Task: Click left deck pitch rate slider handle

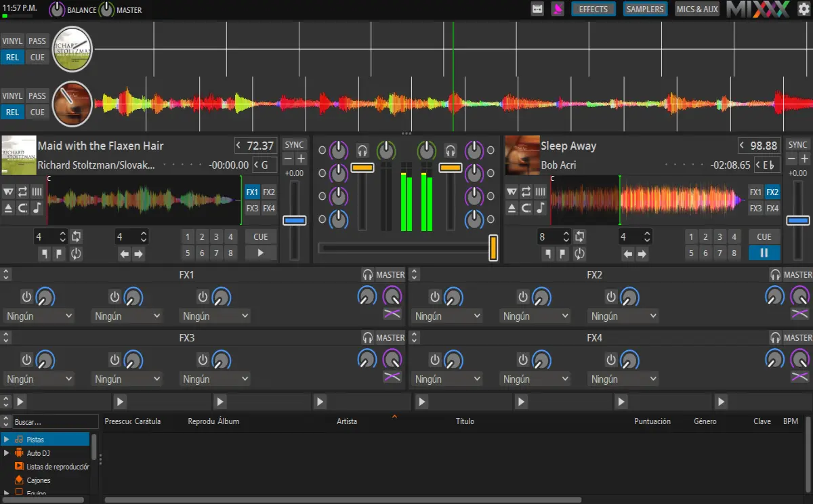Action: tap(294, 221)
